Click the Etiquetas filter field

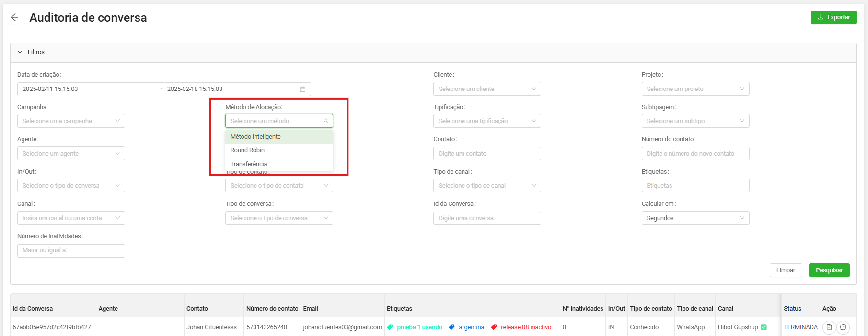[x=695, y=186]
